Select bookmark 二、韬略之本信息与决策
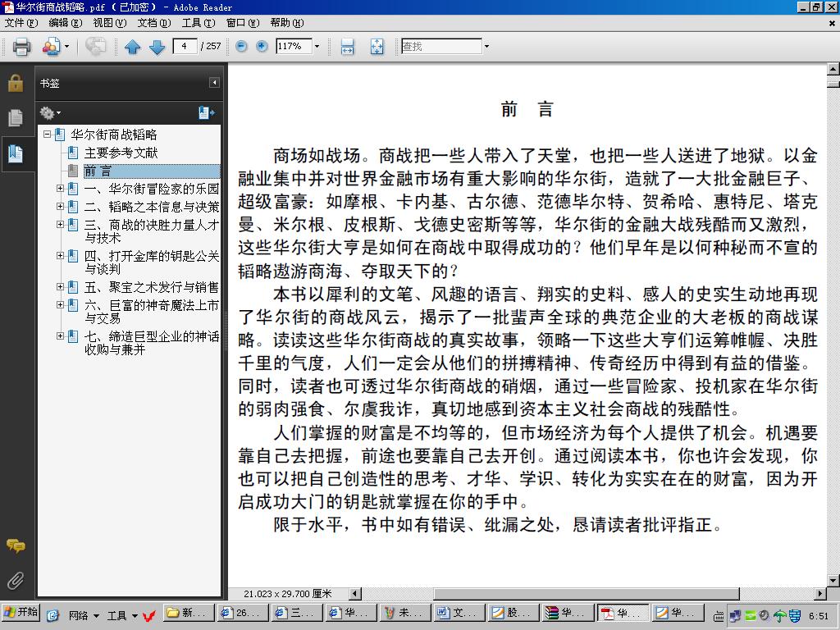This screenshot has height=630, width=840. [x=152, y=208]
